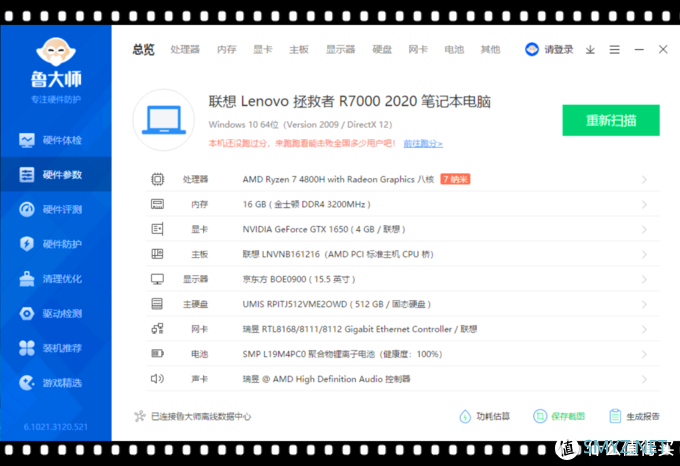Open the hamburger menu icon

pyautogui.click(x=615, y=50)
